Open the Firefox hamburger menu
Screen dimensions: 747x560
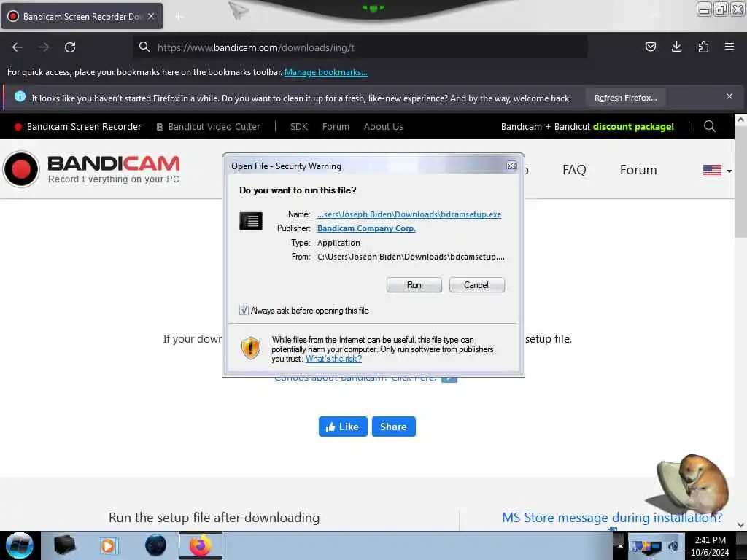[729, 47]
